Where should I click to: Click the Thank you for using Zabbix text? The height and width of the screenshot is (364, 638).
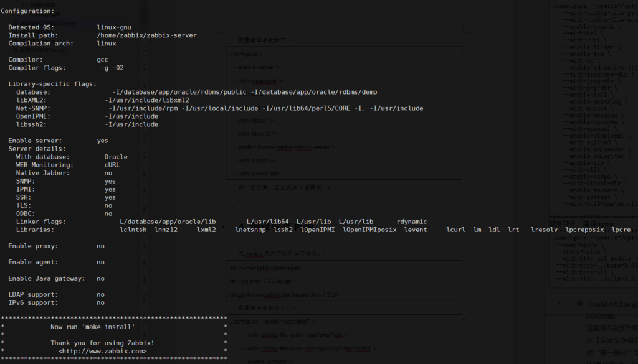pos(102,343)
